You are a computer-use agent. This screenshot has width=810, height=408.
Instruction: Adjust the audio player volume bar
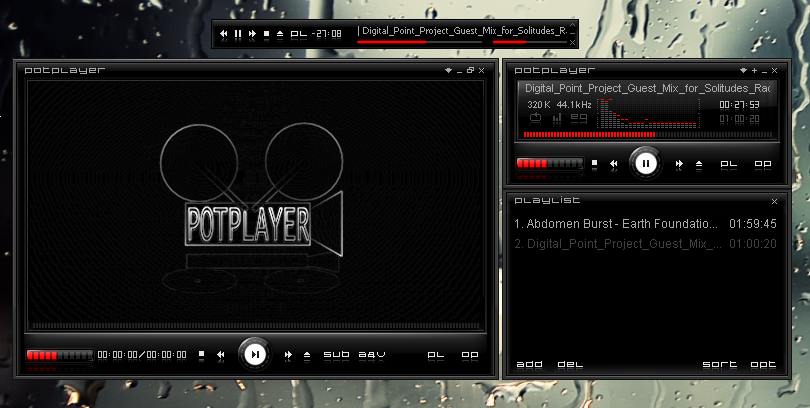pyautogui.click(x=550, y=164)
